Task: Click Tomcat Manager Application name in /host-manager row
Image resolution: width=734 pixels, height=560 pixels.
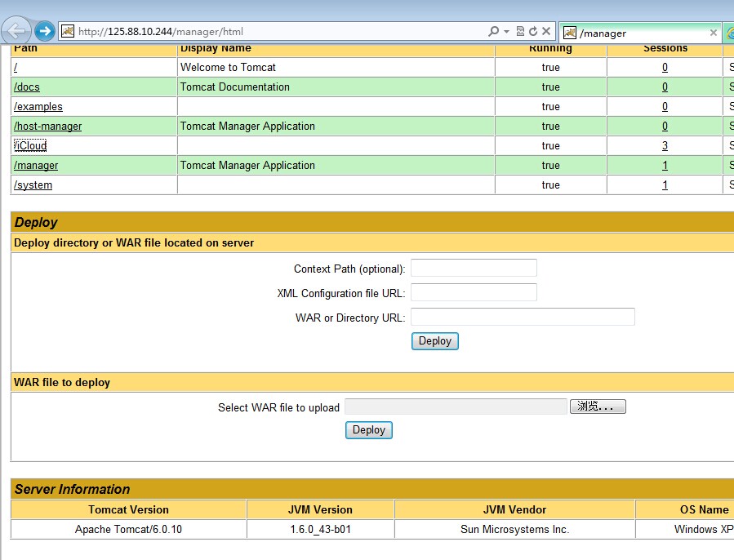Action: click(247, 127)
